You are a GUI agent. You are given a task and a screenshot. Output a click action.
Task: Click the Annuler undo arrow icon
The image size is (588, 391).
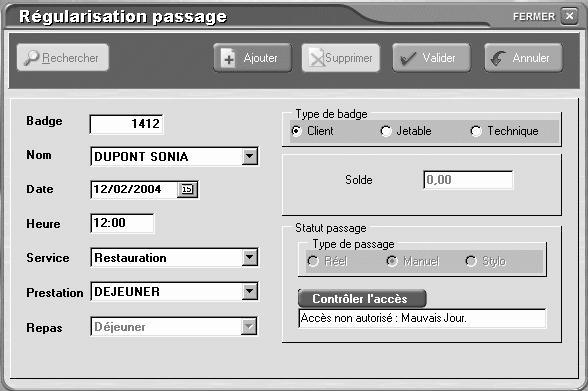499,58
